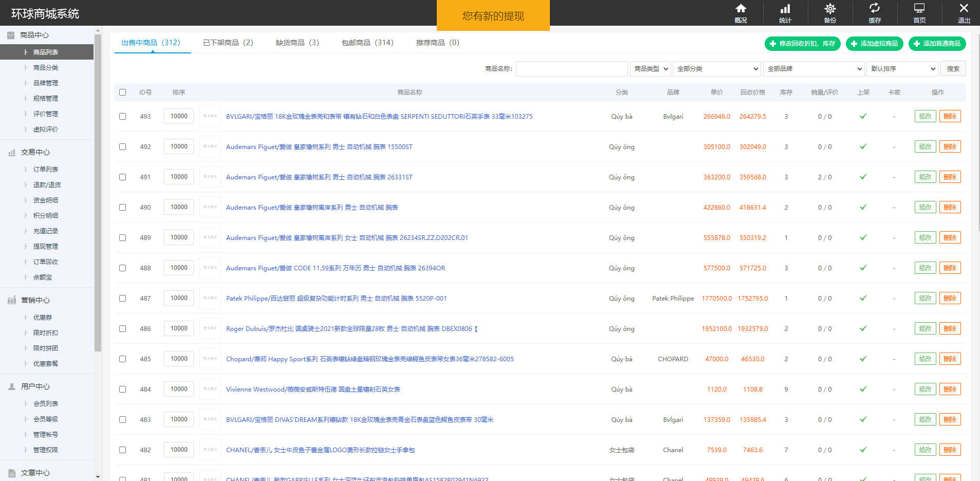Switch to the 推荐商品 (0) tab
The image size is (980, 481).
(x=438, y=43)
